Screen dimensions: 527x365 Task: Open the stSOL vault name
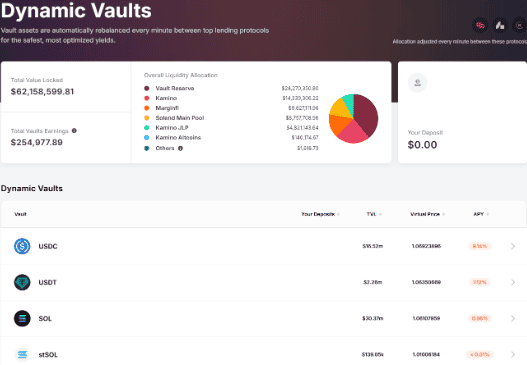48,355
